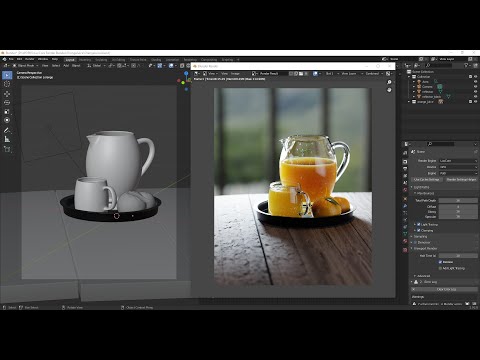The width and height of the screenshot is (480, 360).
Task: Click the Use Cycles Settings button
Action: pyautogui.click(x=427, y=179)
